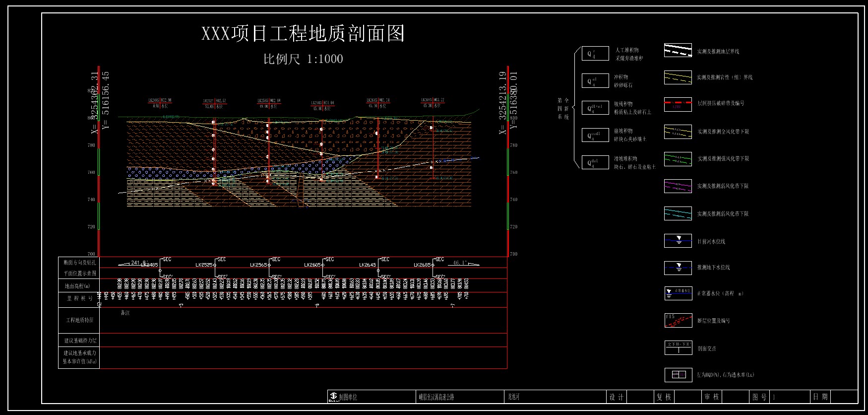Click the white stratum boundary line symbol
868x415 pixels.
(x=678, y=51)
